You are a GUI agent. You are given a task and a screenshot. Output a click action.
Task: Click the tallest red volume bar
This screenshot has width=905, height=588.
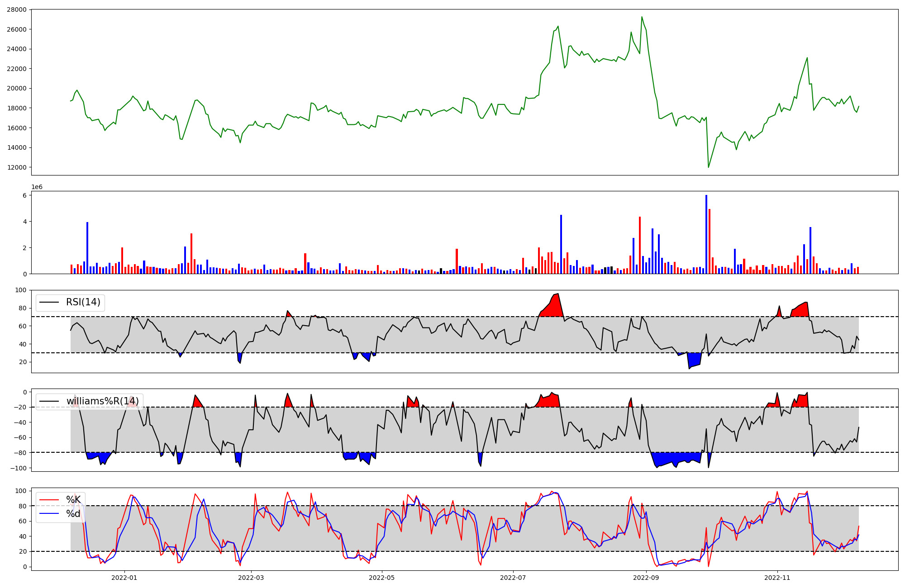710,242
